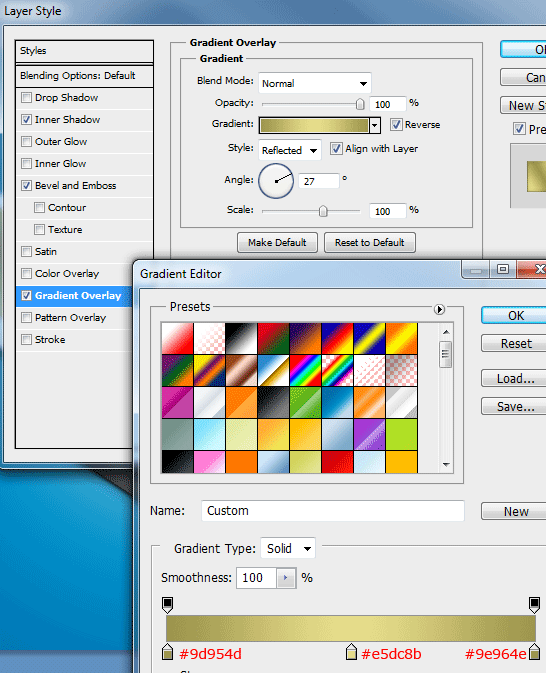Click the New gradient button
This screenshot has height=673, width=546.
click(514, 512)
